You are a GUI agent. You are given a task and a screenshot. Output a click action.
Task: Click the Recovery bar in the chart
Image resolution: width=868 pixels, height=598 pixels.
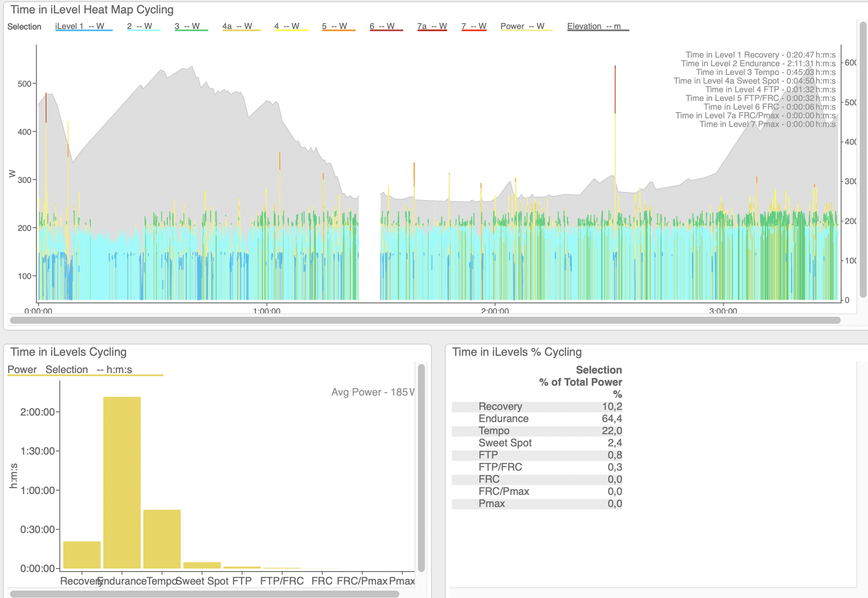pos(82,554)
